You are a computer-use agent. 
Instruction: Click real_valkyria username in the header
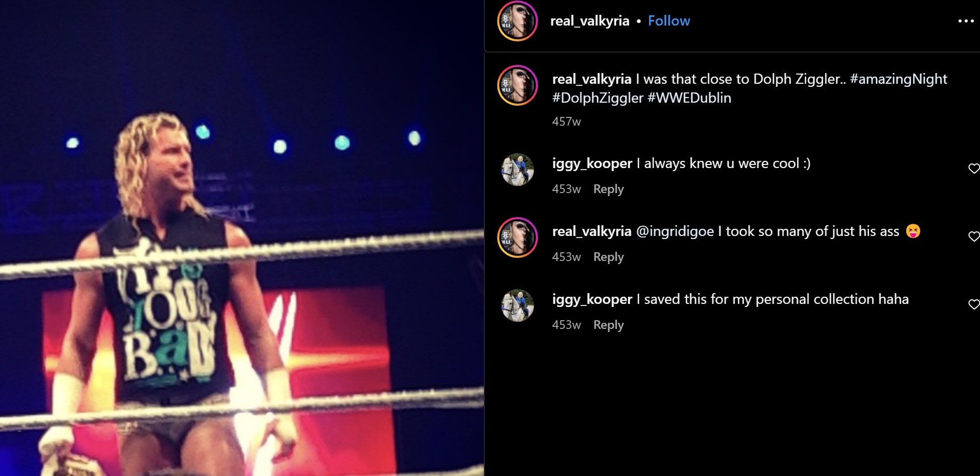tap(590, 21)
